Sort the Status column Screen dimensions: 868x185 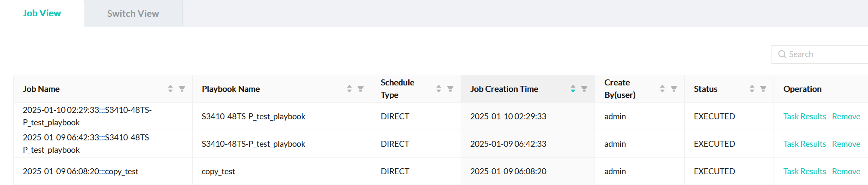pos(752,89)
